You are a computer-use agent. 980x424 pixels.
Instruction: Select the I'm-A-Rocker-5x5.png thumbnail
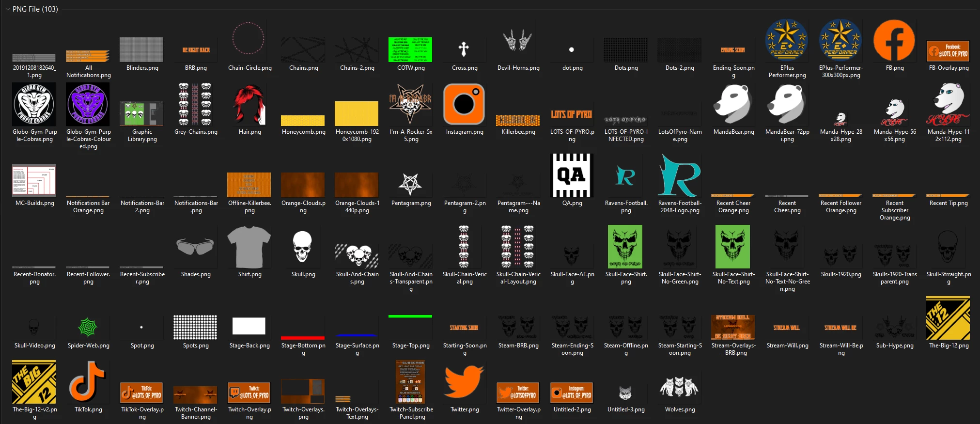[410, 104]
